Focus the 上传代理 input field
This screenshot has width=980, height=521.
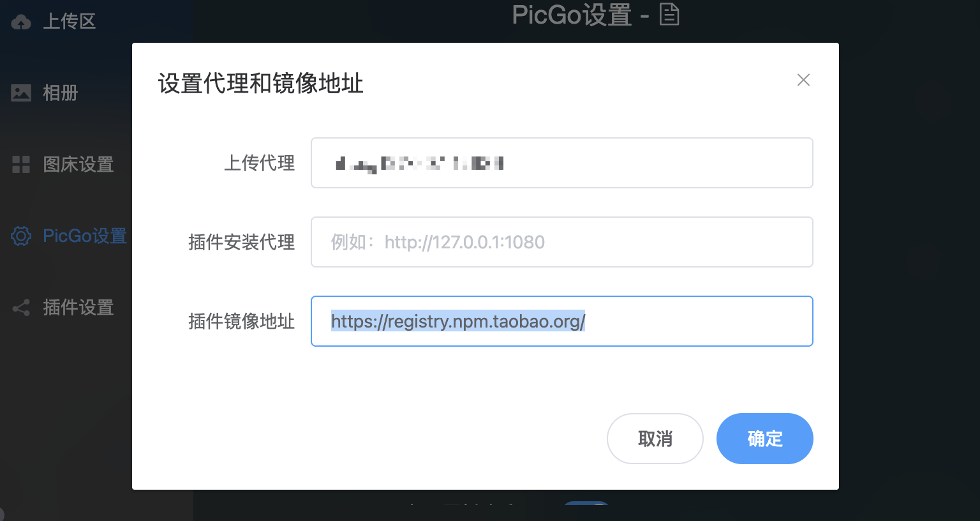click(x=561, y=163)
